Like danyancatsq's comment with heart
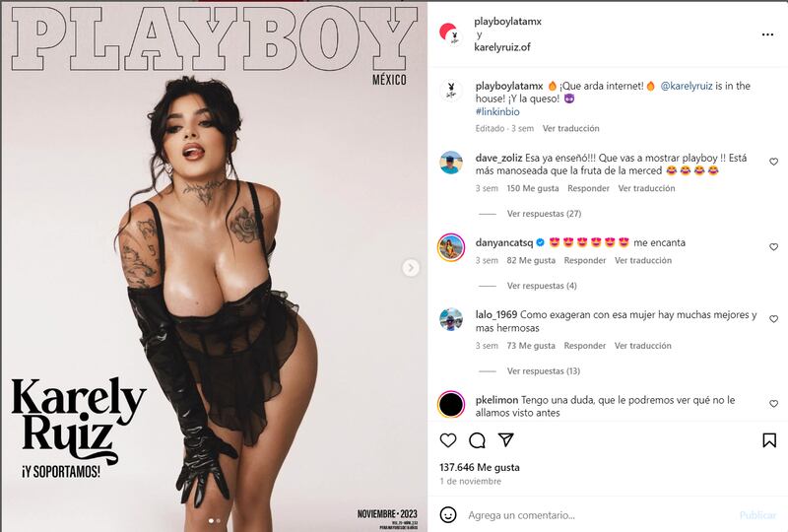The height and width of the screenshot is (532, 788). (x=773, y=247)
